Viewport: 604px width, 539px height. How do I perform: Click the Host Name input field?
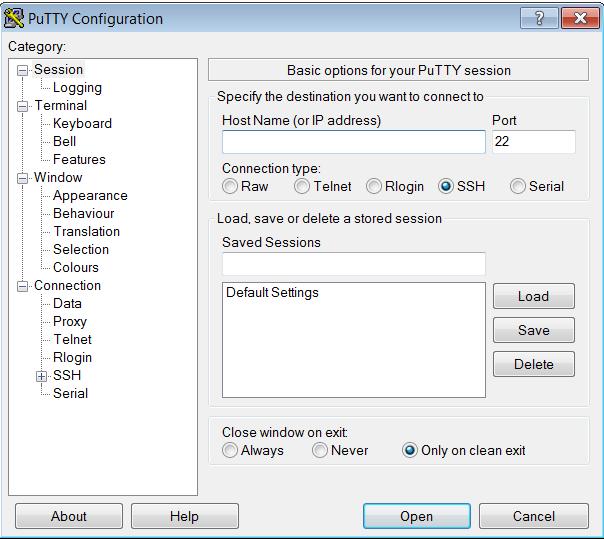click(x=354, y=142)
